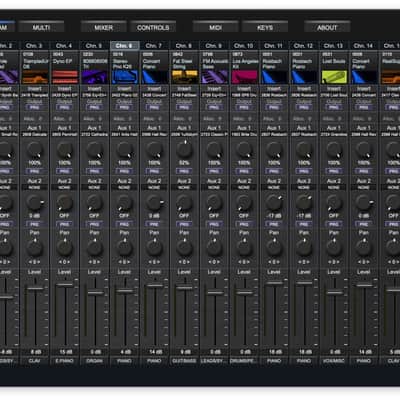Screen dimensions: 400x400
Task: Click the Alloc. field on Chn. 7
Action: (154, 119)
